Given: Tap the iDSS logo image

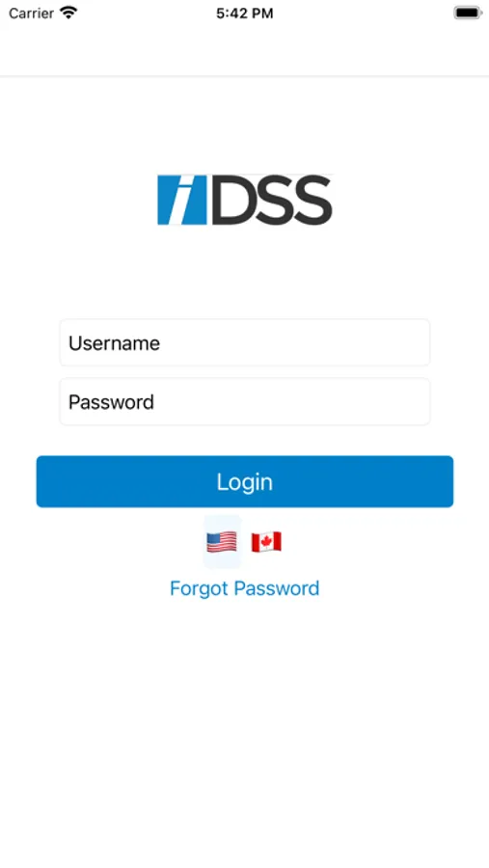Looking at the screenshot, I should [x=245, y=200].
